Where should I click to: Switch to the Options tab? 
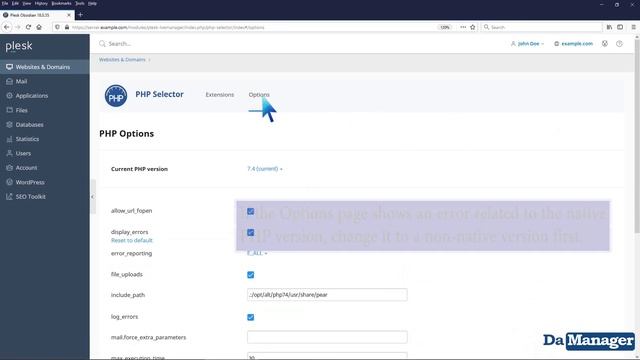(x=259, y=95)
